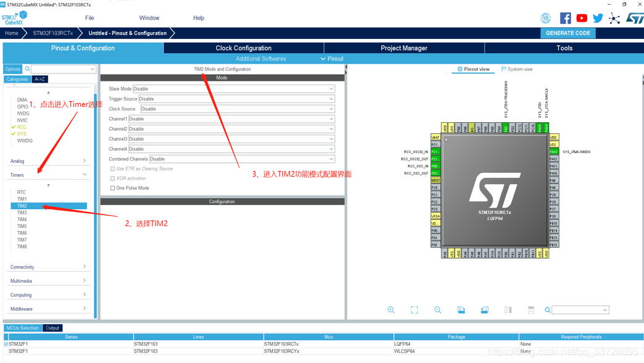Open the Help menu
This screenshot has width=644, height=363.
[199, 18]
